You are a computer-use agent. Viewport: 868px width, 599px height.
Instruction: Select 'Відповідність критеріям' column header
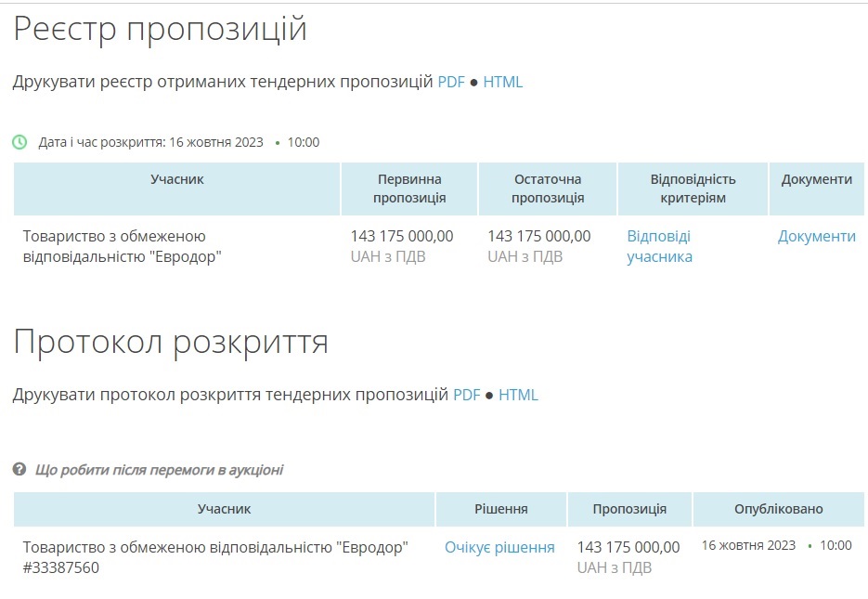click(693, 189)
